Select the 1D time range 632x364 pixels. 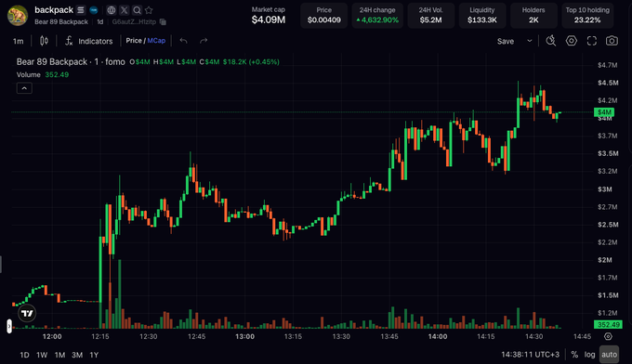(24, 355)
